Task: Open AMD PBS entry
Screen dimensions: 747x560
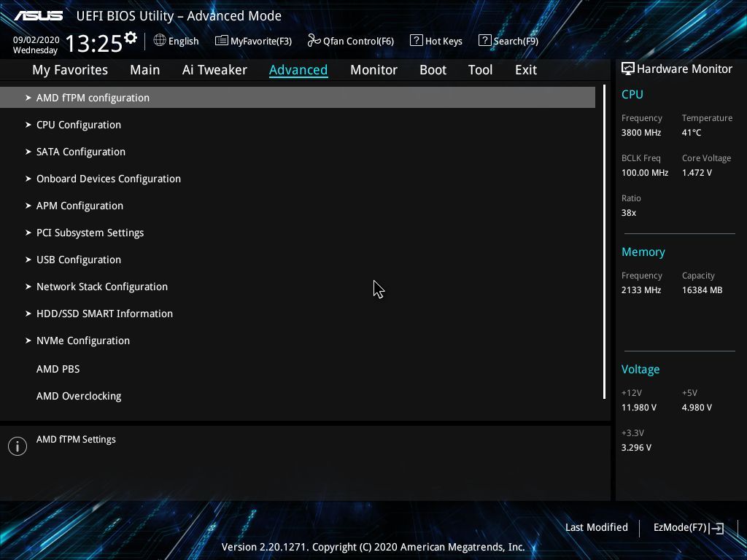Action: pyautogui.click(x=58, y=368)
